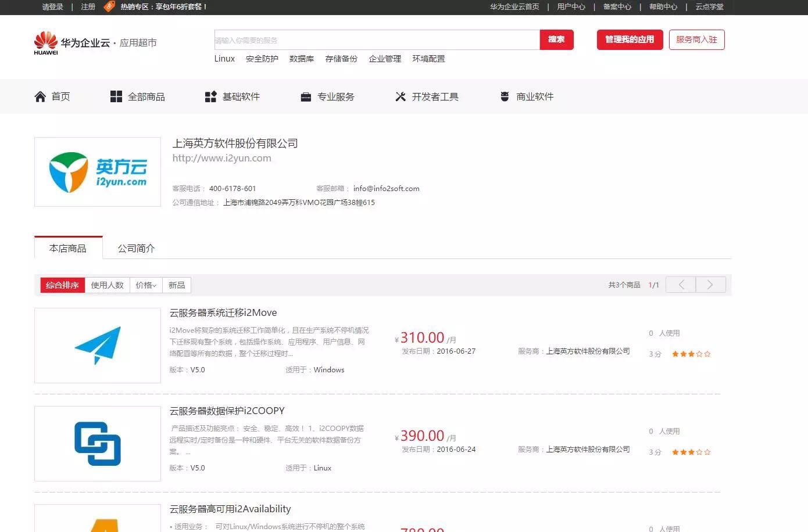Click i2Move provider 上海英方软件股份有限公司
Screen dimensions: 808x532
click(588, 351)
